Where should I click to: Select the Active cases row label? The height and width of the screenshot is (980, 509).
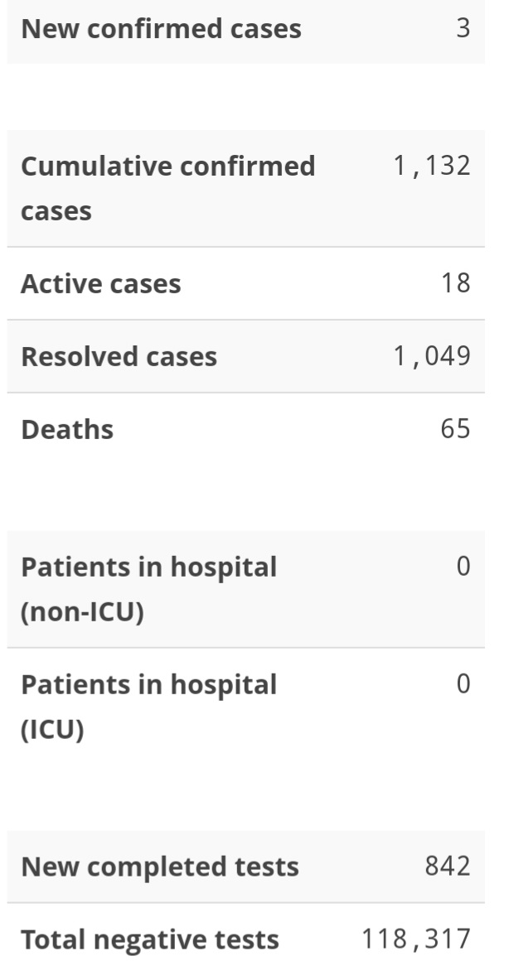pos(101,284)
